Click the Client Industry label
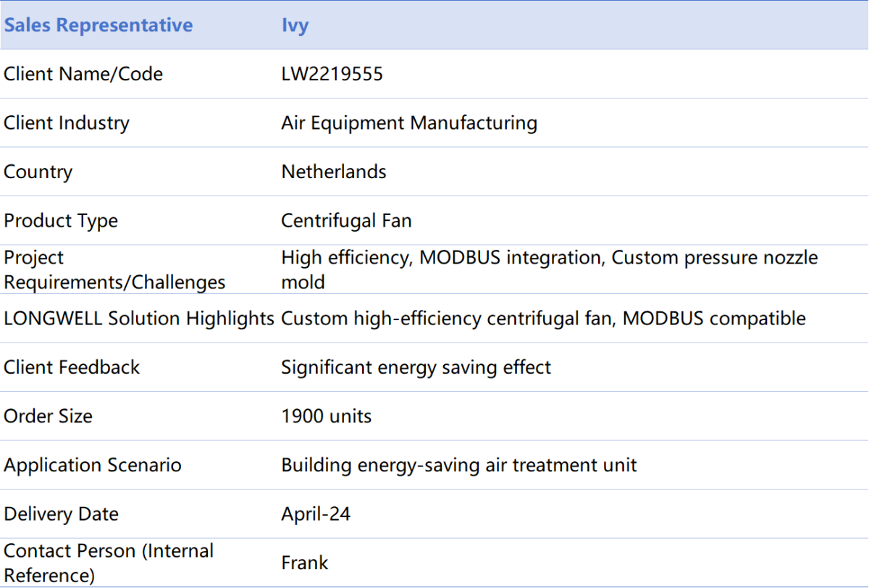Image resolution: width=869 pixels, height=588 pixels. 67,123
